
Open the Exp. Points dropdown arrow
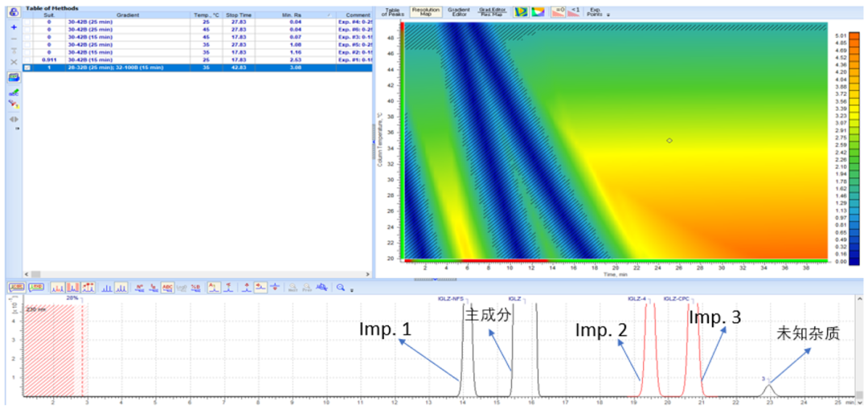click(x=608, y=15)
